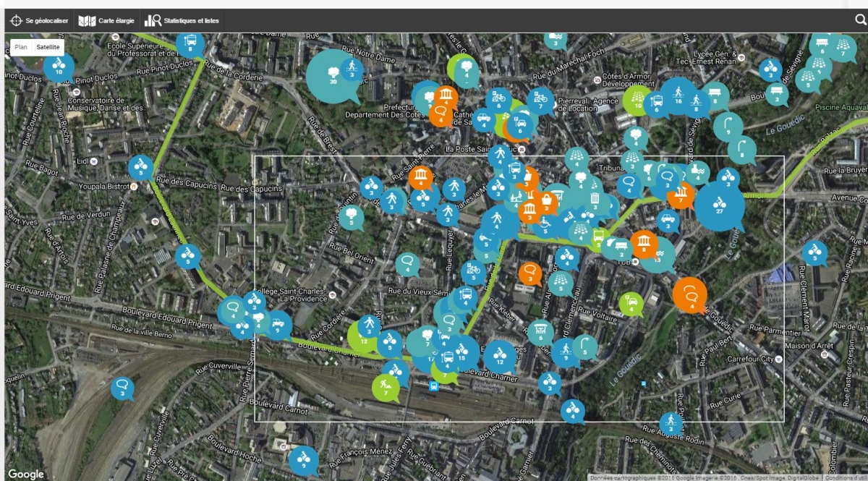The image size is (868, 481).
Task: Click the comment marker near Rue Bel Orient
Action: (407, 263)
